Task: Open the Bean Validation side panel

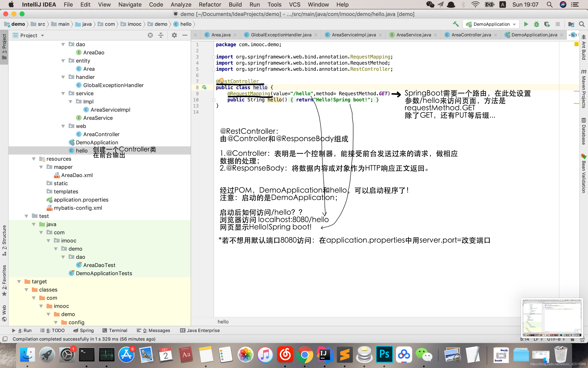Action: [584, 173]
